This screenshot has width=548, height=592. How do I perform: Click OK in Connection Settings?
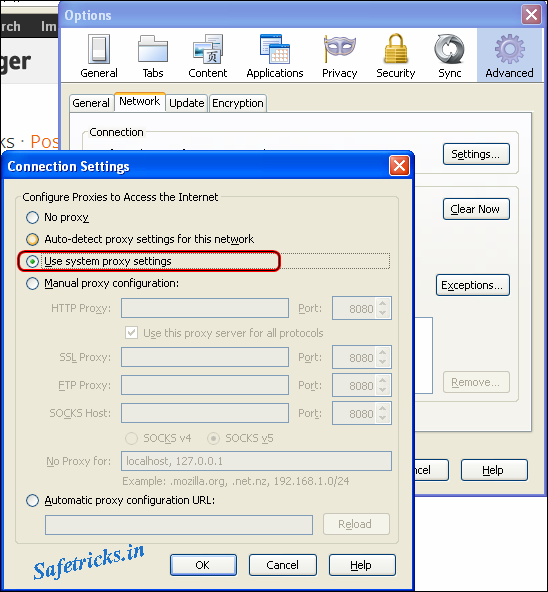[203, 565]
